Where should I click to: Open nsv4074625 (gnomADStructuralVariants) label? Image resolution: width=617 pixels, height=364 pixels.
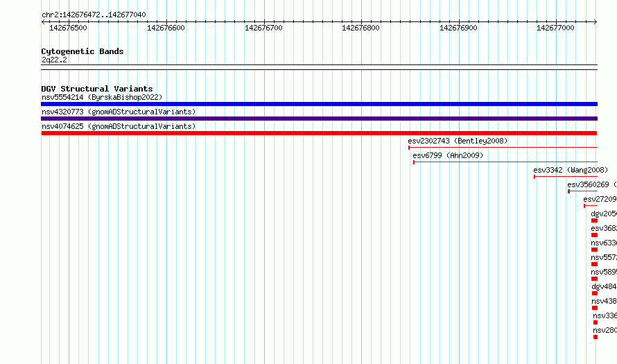click(119, 126)
